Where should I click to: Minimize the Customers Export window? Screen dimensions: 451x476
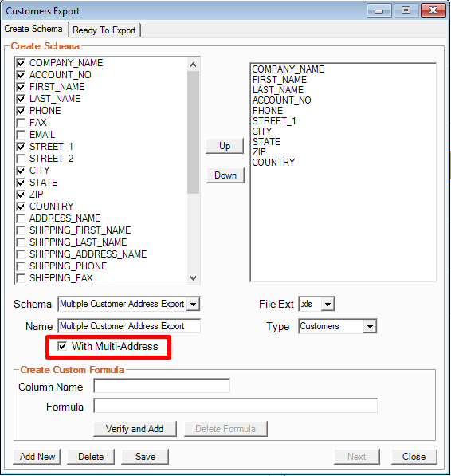[378, 10]
